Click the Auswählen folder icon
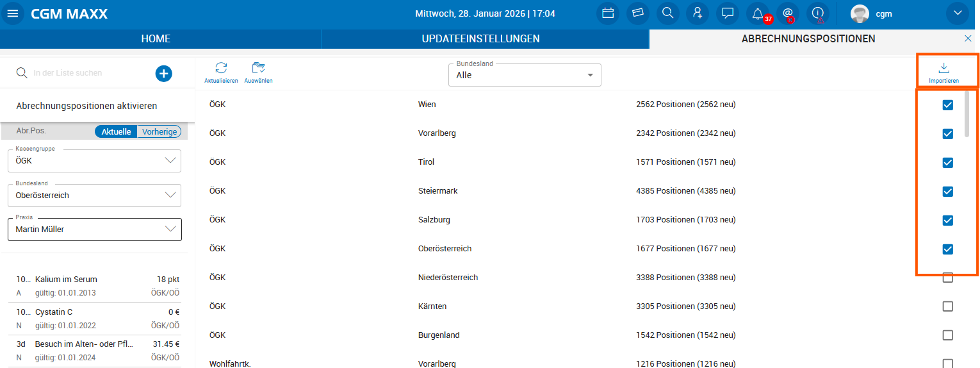The image size is (980, 368). point(258,69)
